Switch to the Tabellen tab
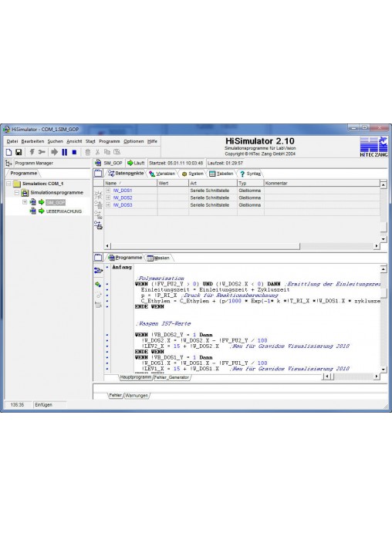The width and height of the screenshot is (392, 537). pyautogui.click(x=221, y=174)
